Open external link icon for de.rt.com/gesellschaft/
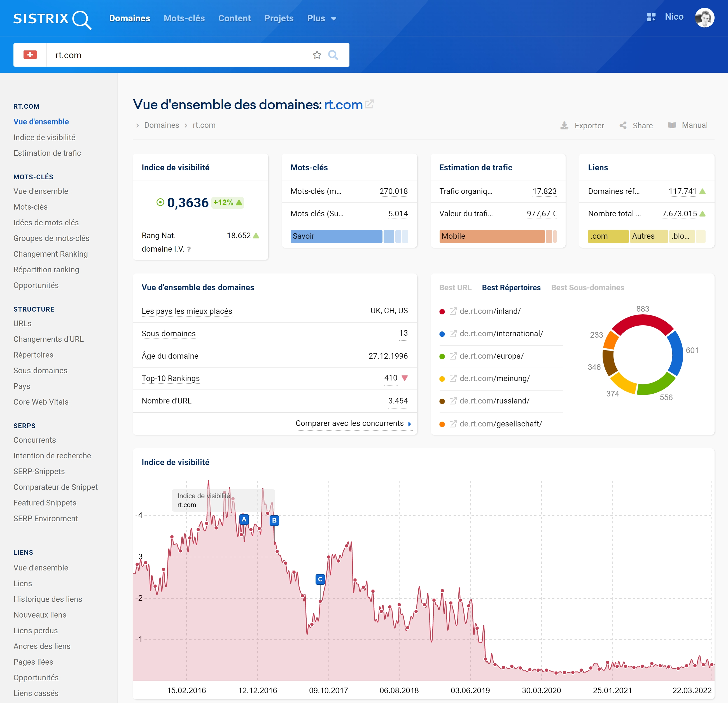The image size is (728, 703). [x=453, y=424]
